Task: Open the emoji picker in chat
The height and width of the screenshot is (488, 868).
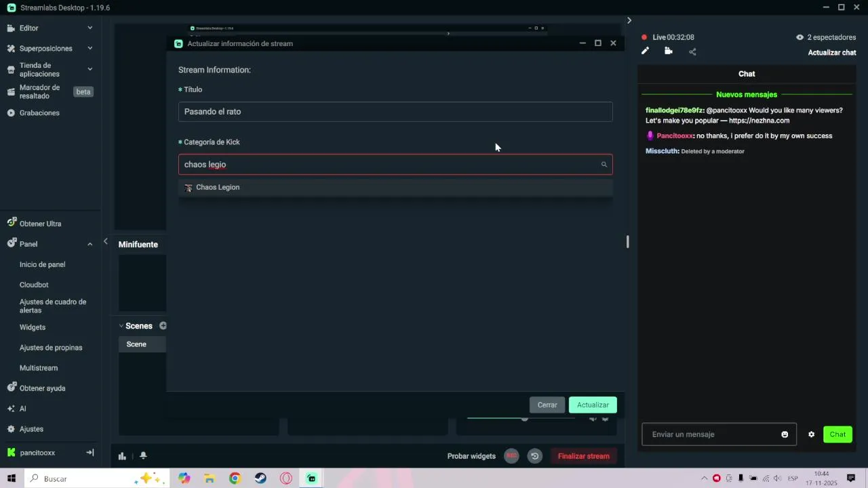Action: (785, 434)
